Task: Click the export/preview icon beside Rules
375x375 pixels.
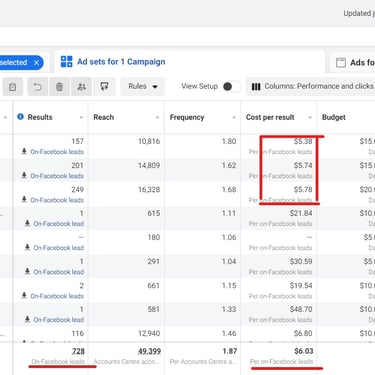Action: (104, 87)
